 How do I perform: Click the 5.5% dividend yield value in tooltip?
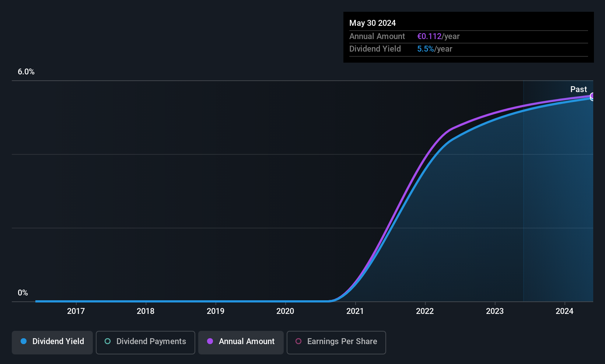426,49
